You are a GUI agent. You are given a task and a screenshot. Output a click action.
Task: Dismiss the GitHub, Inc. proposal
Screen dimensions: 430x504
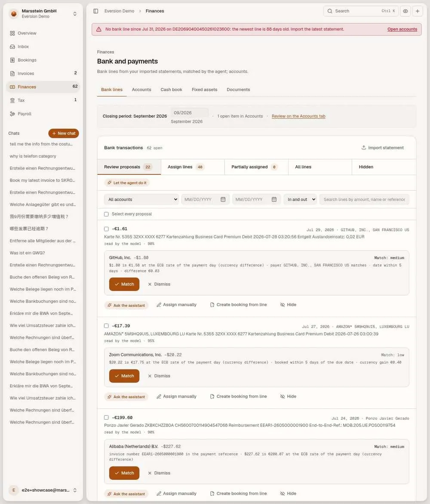click(159, 284)
